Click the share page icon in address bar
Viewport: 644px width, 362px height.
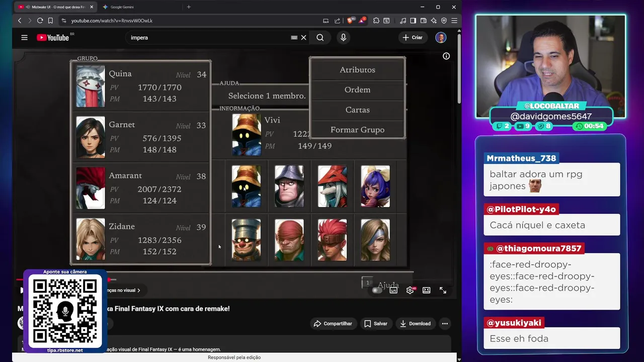pos(337,21)
